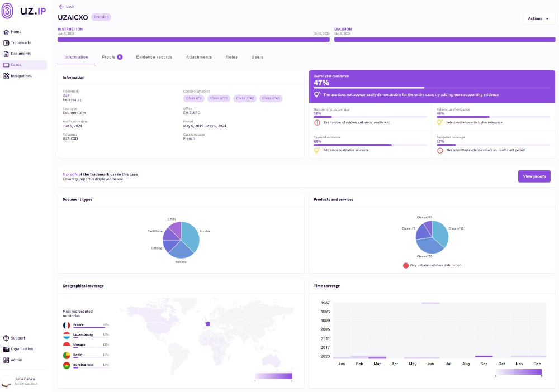Click the UZ.IP logo
The image size is (559, 392).
tap(23, 11)
